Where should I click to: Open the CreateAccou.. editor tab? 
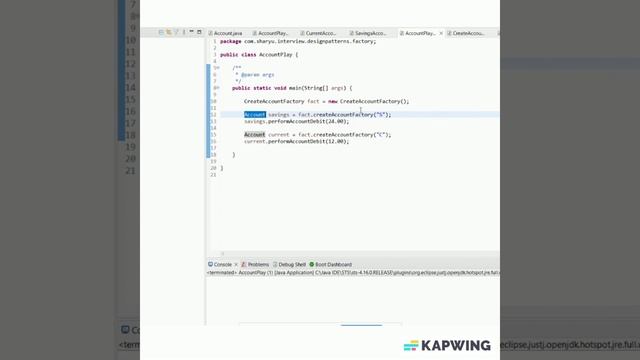[465, 33]
